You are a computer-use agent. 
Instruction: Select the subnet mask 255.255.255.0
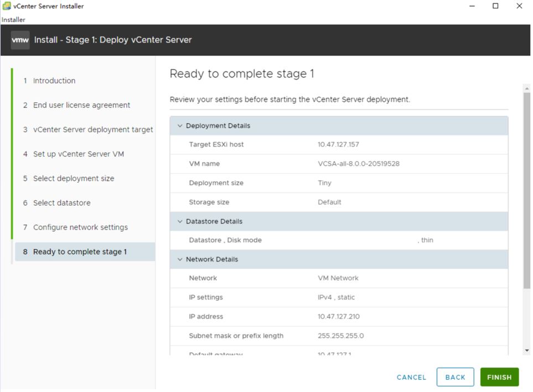[x=340, y=336]
